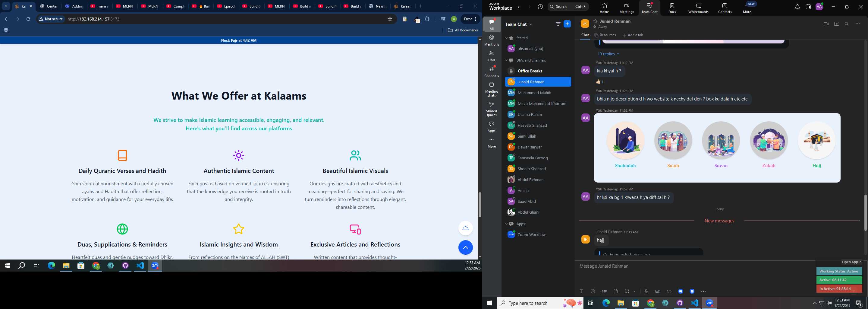Open the five pillars image attachment

pos(717,148)
